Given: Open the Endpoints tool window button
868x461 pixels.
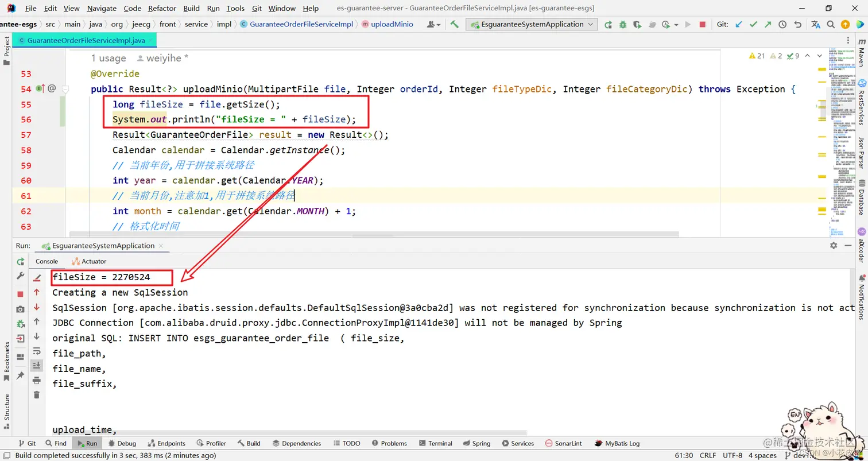Looking at the screenshot, I should (x=166, y=443).
